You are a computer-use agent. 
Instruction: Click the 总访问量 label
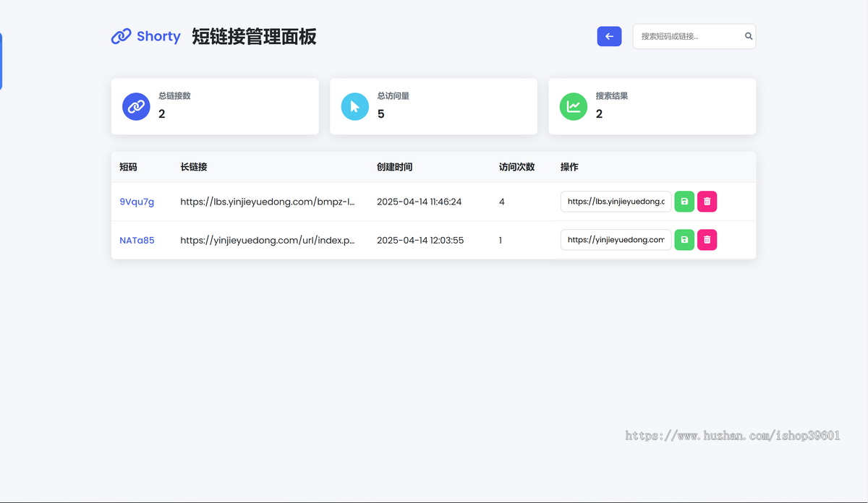pyautogui.click(x=393, y=95)
